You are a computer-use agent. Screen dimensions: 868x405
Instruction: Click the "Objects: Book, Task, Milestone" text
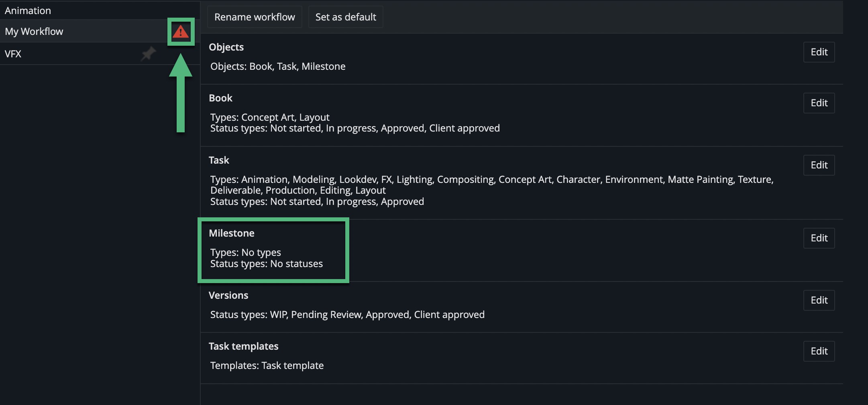pos(277,67)
